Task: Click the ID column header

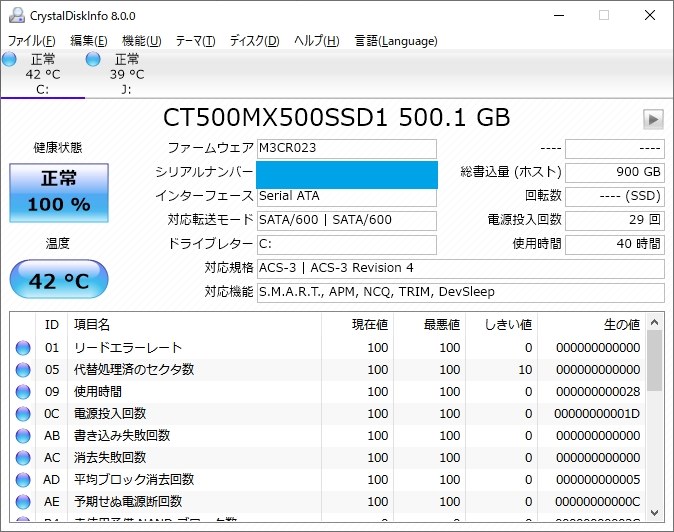Action: point(52,324)
